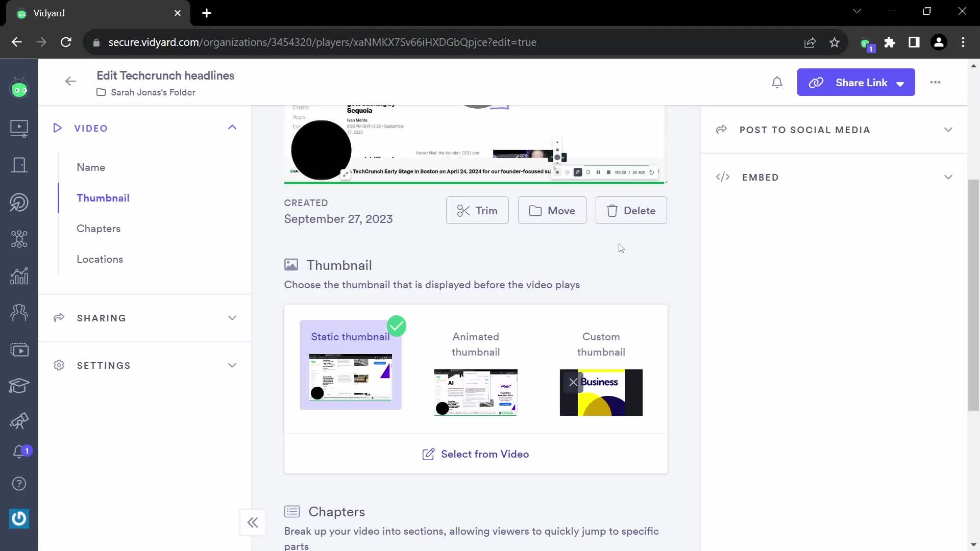Open the help question mark icon
Screen dimensions: 980x551
[19, 484]
